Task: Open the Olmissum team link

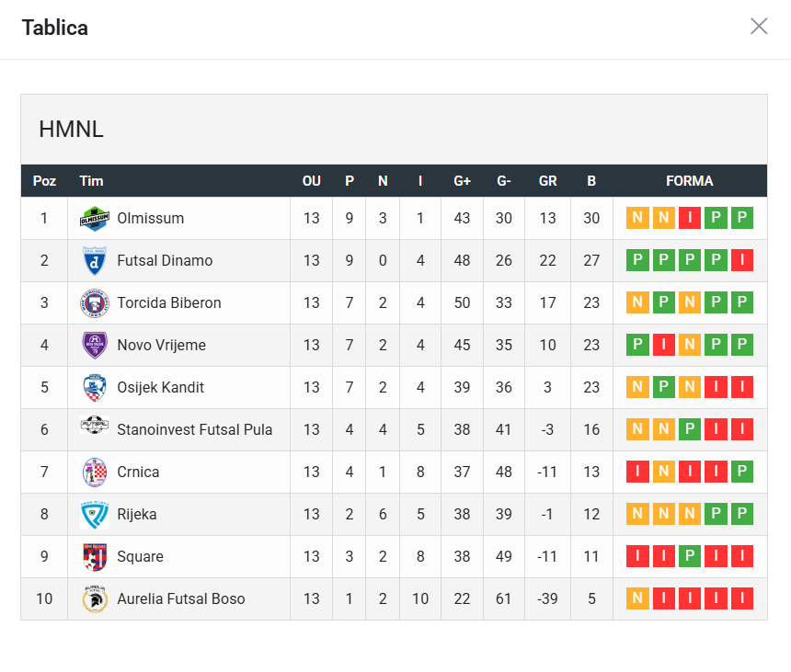Action: point(150,219)
